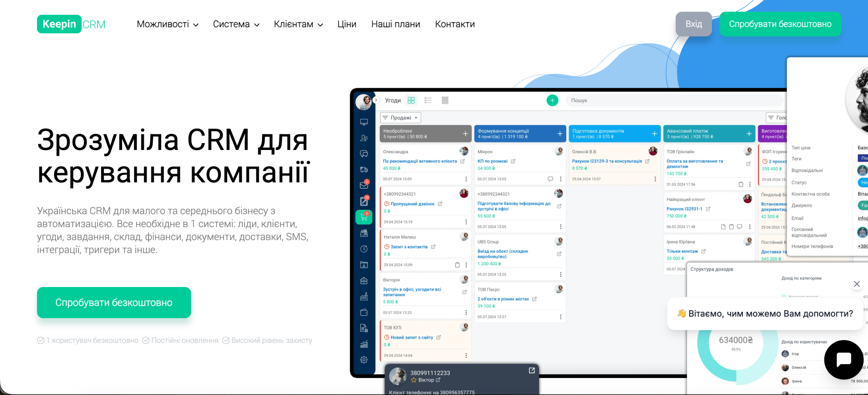Screen dimensions: 868x395
Task: Click the hero Спробувати безкоштовно button
Action: coord(114,302)
